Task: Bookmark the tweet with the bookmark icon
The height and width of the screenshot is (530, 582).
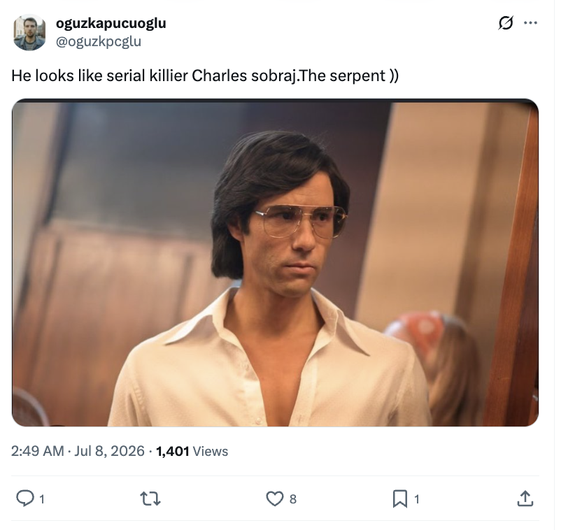Action: 400,498
